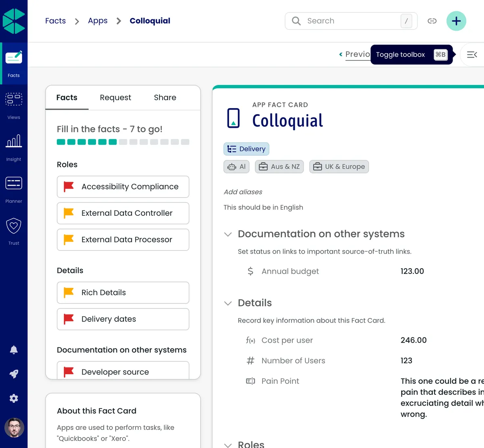The width and height of the screenshot is (484, 448).
Task: Click the dollar icon beside Annual budget
Action: [250, 271]
